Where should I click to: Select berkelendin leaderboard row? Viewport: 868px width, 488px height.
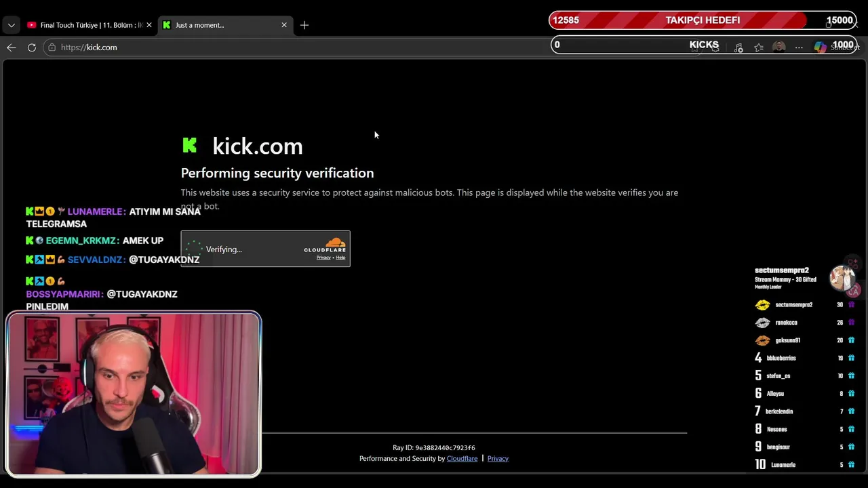pos(805,411)
